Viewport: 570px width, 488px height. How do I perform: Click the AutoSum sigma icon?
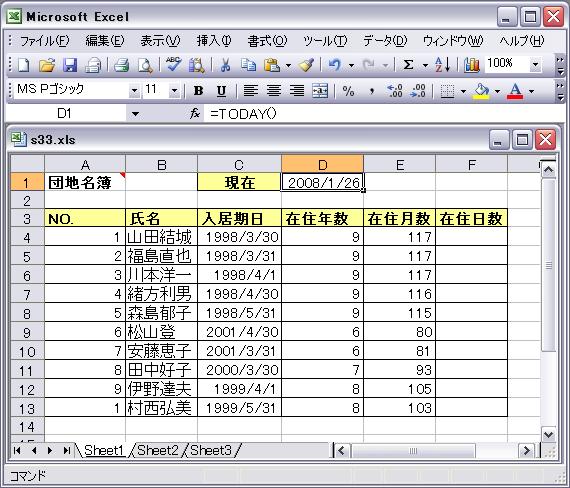coord(408,65)
